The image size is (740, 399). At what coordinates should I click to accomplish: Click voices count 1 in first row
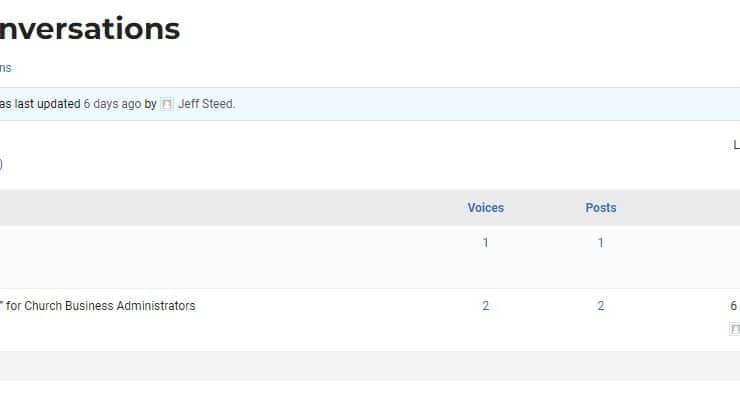coord(486,243)
